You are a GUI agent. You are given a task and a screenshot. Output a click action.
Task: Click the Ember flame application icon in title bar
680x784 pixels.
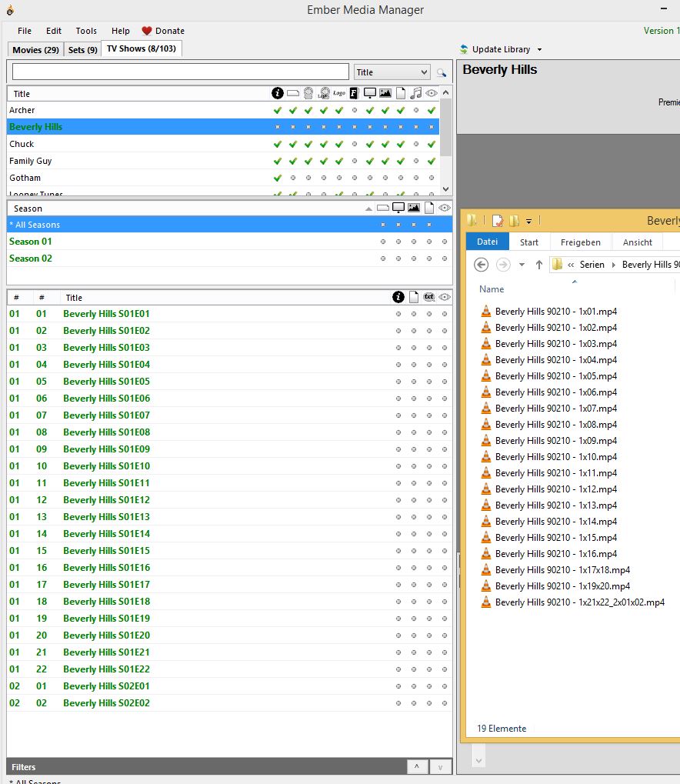(10, 9)
